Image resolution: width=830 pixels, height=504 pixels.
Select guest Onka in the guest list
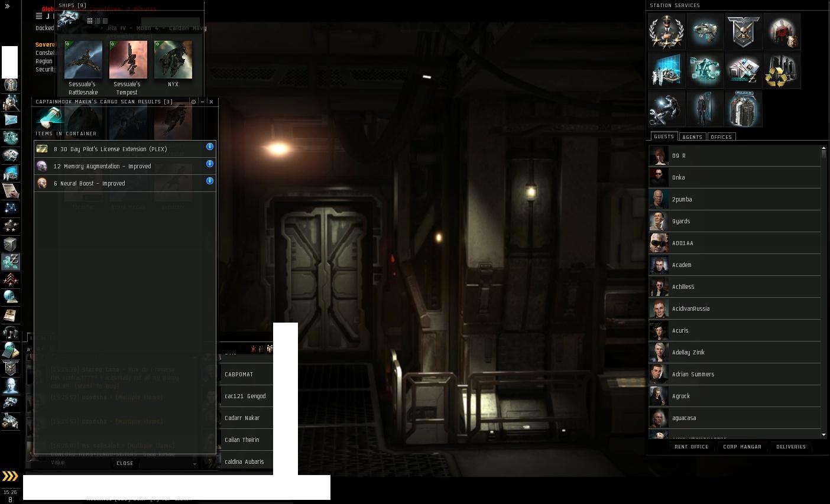point(735,177)
